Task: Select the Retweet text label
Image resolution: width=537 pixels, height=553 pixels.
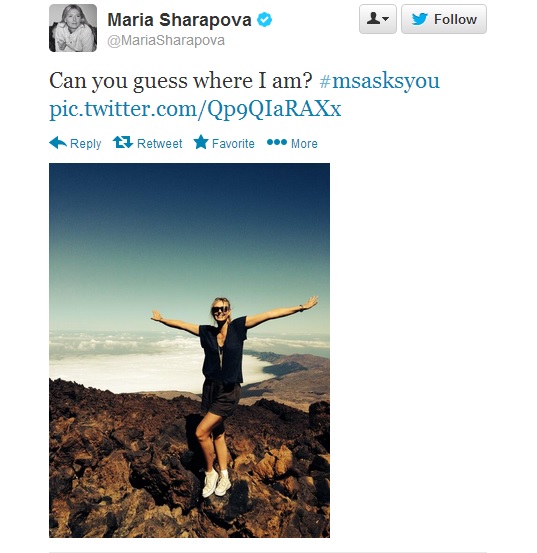Action: (159, 144)
